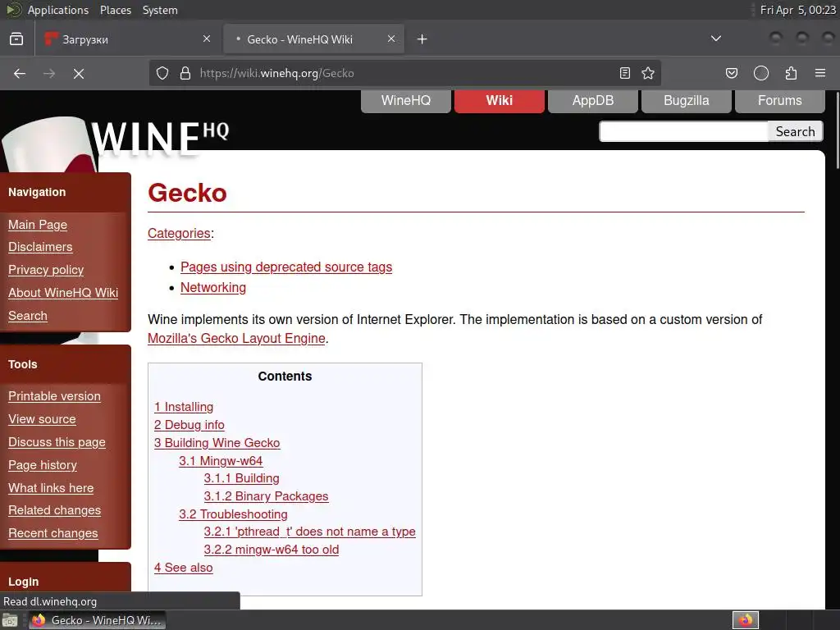Open the Categories link

tap(179, 234)
